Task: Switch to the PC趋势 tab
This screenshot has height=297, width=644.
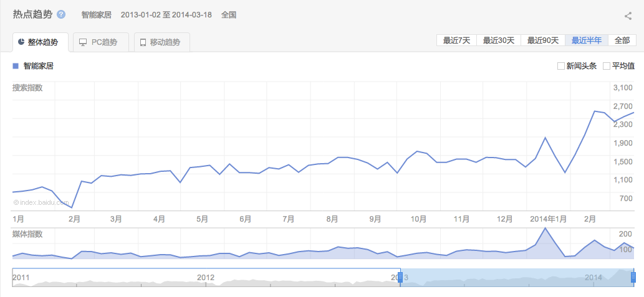Action: [x=100, y=42]
